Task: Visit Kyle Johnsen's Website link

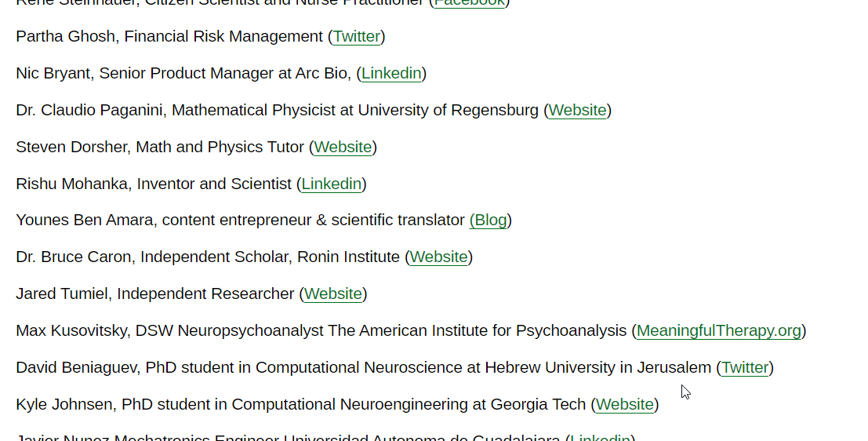Action: point(624,405)
